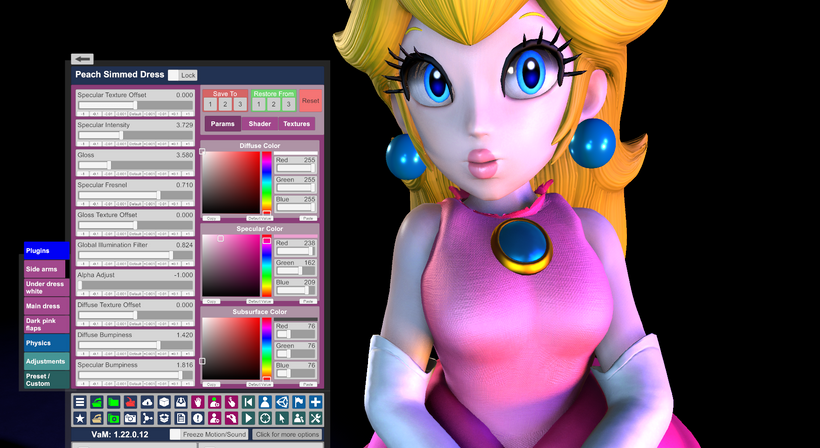Click the wrench and screwdriver tools icon

[315, 418]
